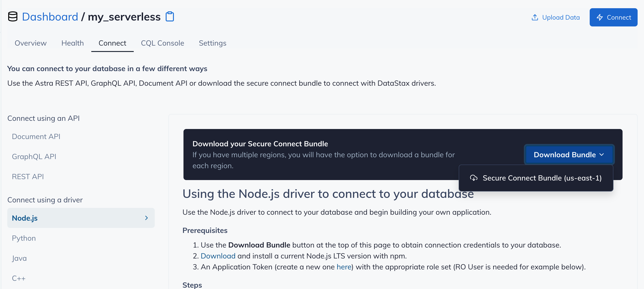
Task: Click the my_serverless database title
Action: [124, 17]
